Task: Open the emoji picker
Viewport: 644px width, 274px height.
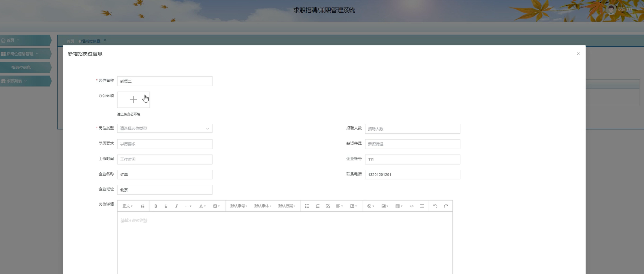Action: [x=371, y=206]
